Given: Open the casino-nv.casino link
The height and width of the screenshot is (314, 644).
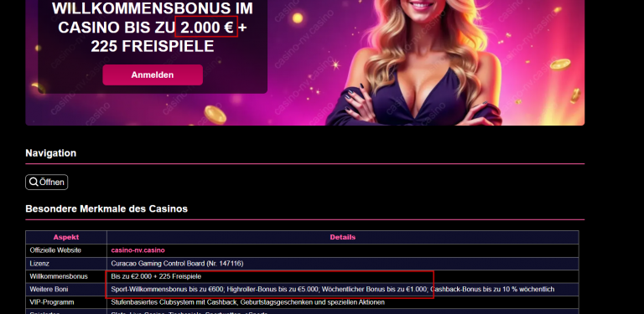Looking at the screenshot, I should [x=138, y=250].
